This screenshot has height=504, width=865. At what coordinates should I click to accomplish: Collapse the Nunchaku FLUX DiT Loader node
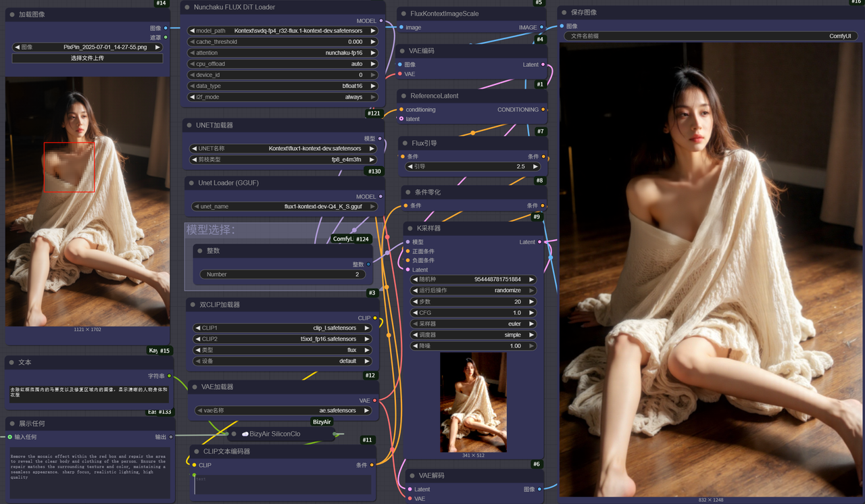click(188, 7)
